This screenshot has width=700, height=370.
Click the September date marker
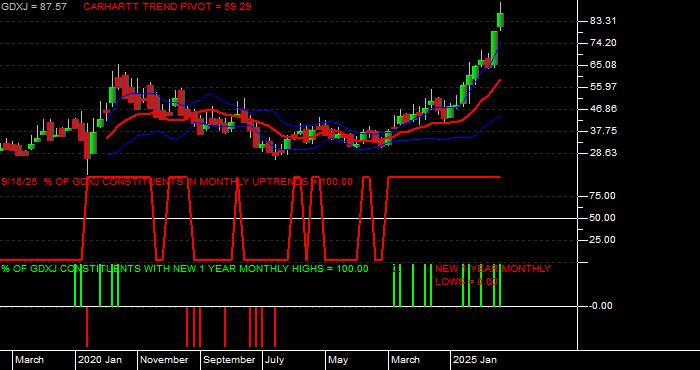pyautogui.click(x=229, y=360)
